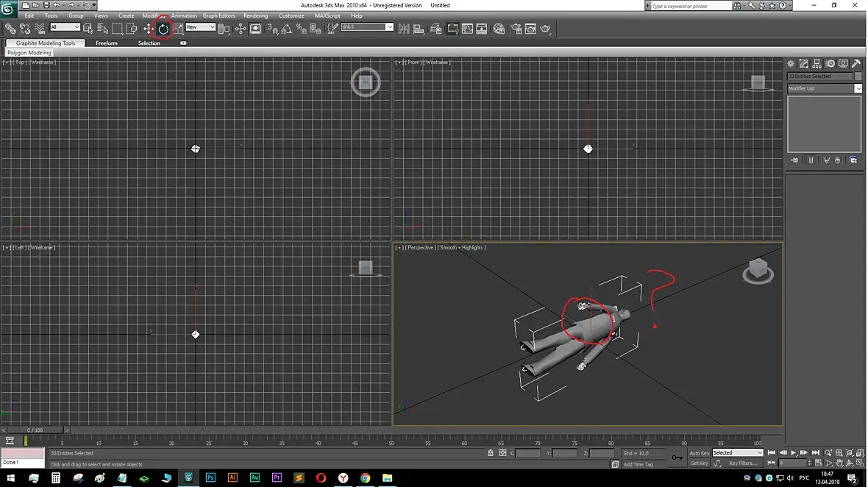Viewport: 868px width, 487px height.
Task: Click the Set Keys key icon
Action: pyautogui.click(x=677, y=458)
